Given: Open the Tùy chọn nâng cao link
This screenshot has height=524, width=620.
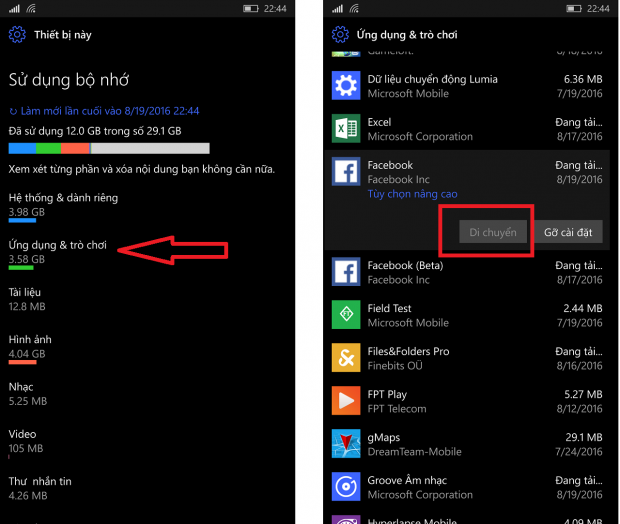Looking at the screenshot, I should [412, 194].
